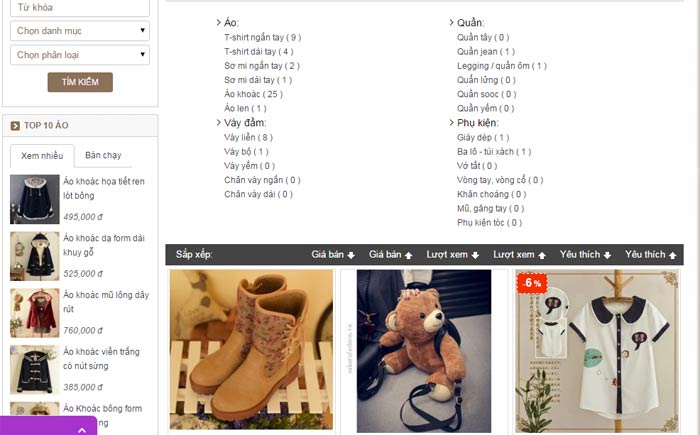Select Quần lửng ( 0 ) subcategory

486,80
